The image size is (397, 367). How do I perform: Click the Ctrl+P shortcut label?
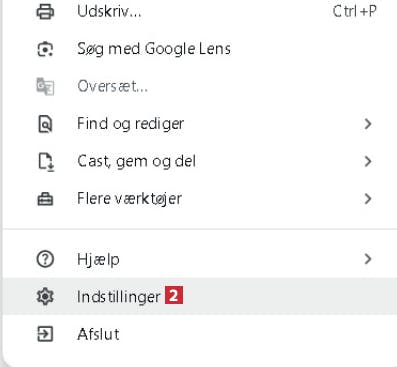coord(355,11)
